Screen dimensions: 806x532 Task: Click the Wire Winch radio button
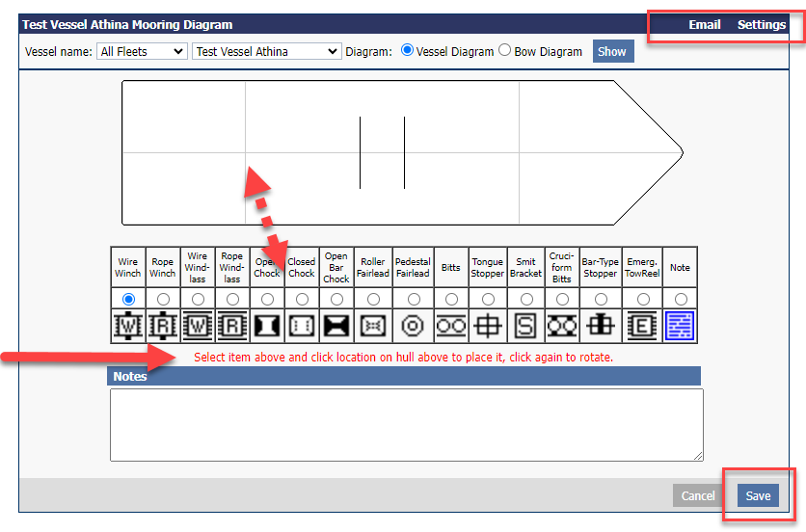coord(128,299)
